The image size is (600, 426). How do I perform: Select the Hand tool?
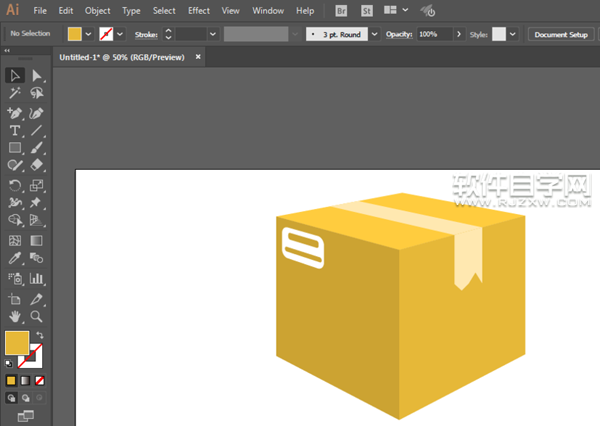tap(15, 317)
